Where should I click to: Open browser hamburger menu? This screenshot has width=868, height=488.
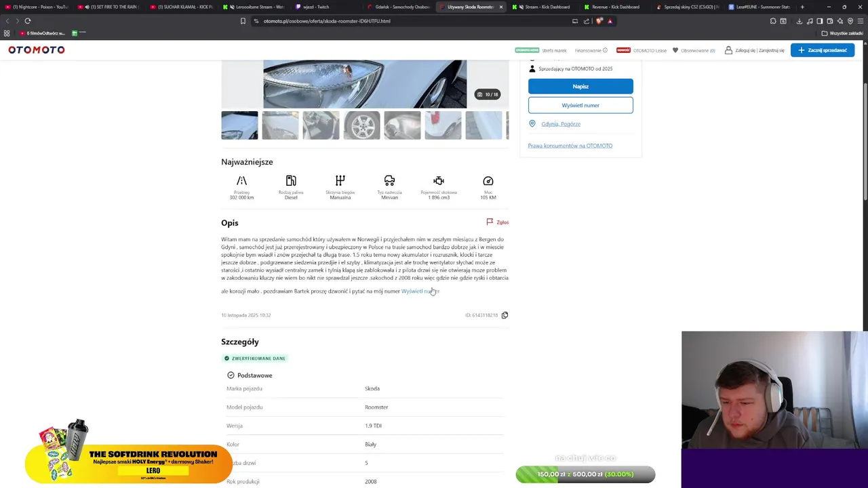pyautogui.click(x=861, y=21)
